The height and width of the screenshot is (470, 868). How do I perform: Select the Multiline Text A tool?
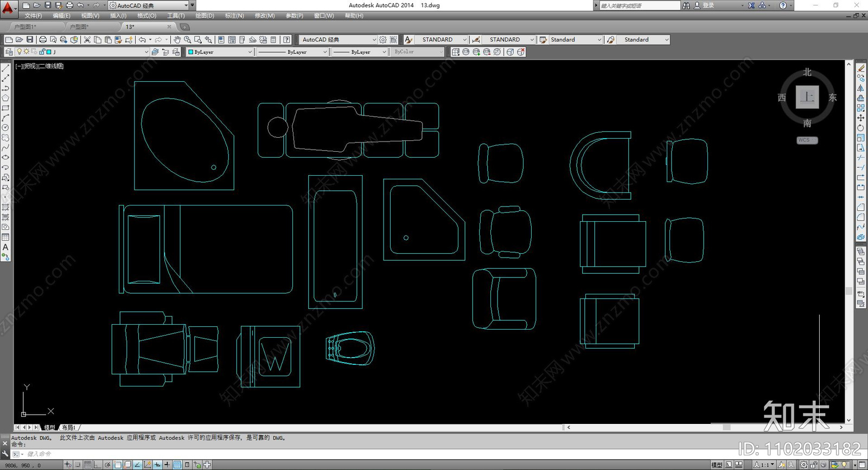[5, 247]
